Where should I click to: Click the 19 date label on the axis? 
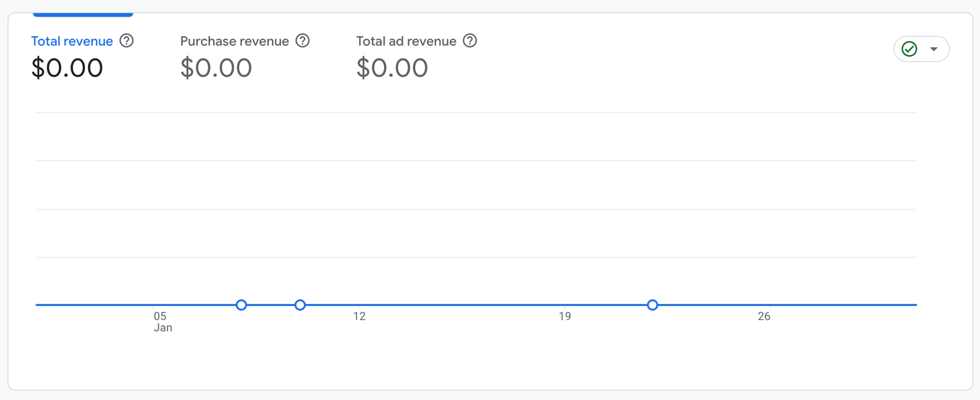coord(565,316)
